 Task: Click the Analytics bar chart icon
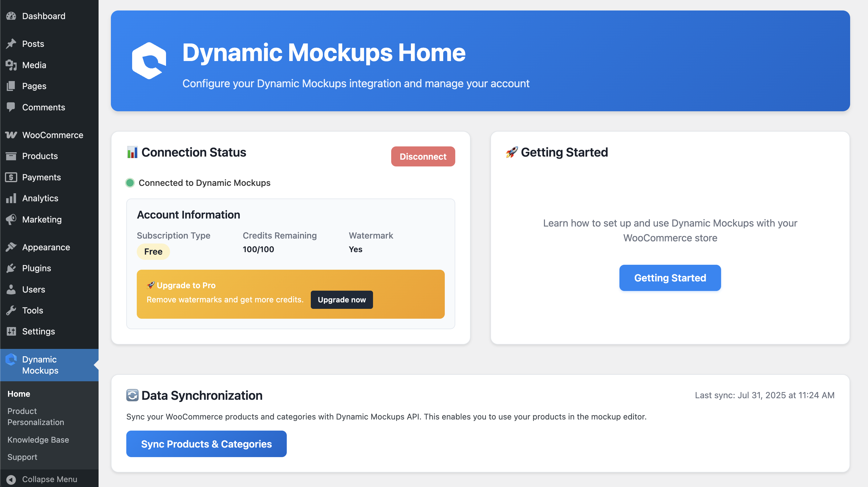11,198
